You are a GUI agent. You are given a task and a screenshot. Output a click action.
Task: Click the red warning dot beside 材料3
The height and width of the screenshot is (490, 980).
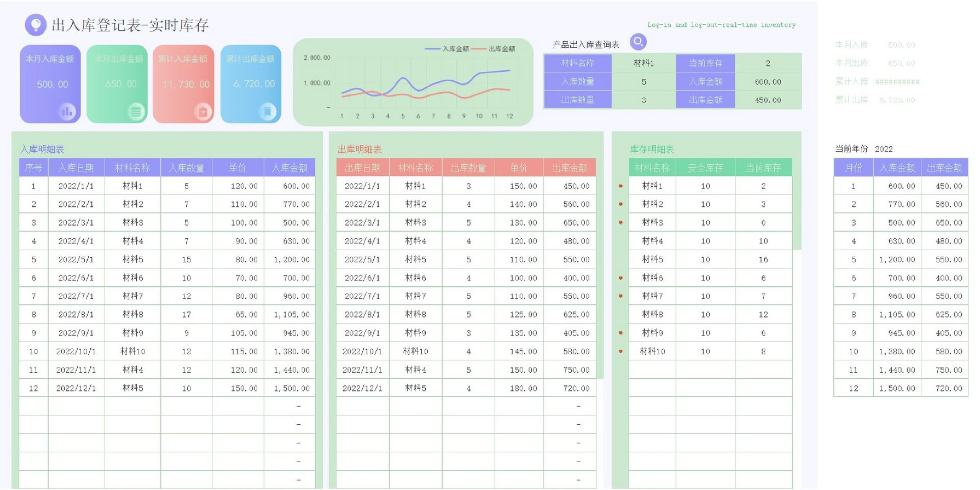point(621,222)
